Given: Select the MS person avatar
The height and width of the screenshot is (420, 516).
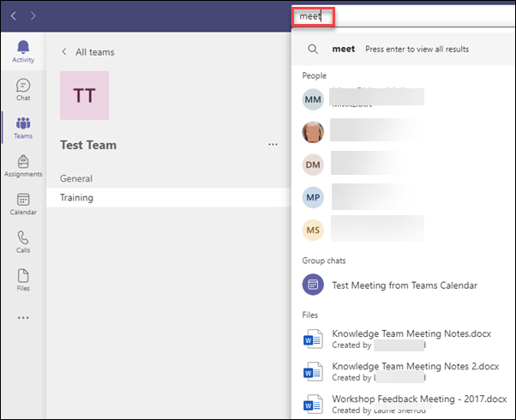Looking at the screenshot, I should click(313, 230).
